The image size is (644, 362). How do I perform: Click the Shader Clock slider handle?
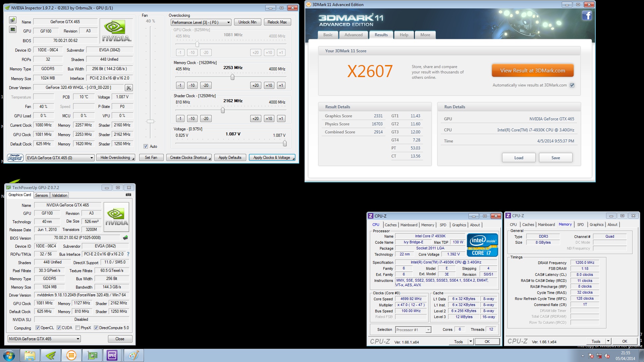223,110
